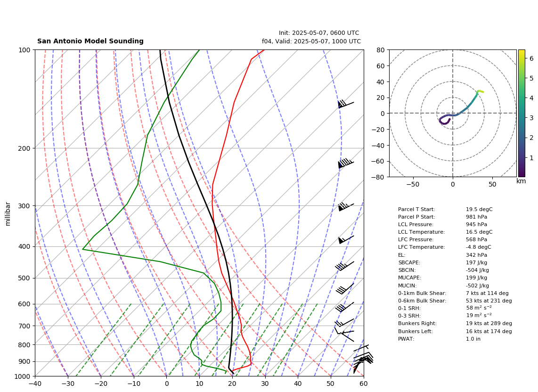The image size is (538, 392).
Task: Click the 0-3 SRH: label
Action: point(409,316)
